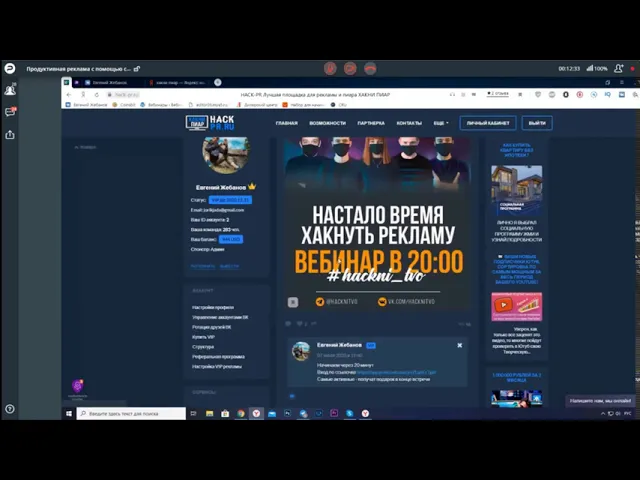This screenshot has height=480, width=640.
Task: Click the comment icon under the banner post
Action: click(288, 324)
